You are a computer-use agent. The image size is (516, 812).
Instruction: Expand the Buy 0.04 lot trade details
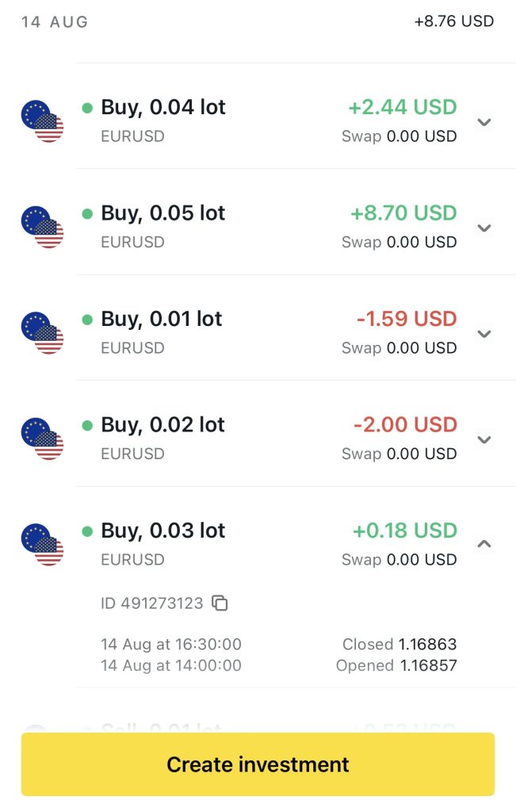485,122
